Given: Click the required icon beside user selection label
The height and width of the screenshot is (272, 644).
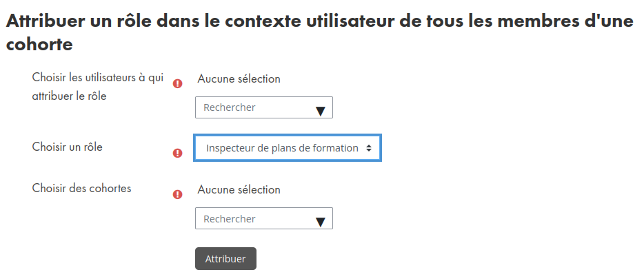Looking at the screenshot, I should 177,84.
